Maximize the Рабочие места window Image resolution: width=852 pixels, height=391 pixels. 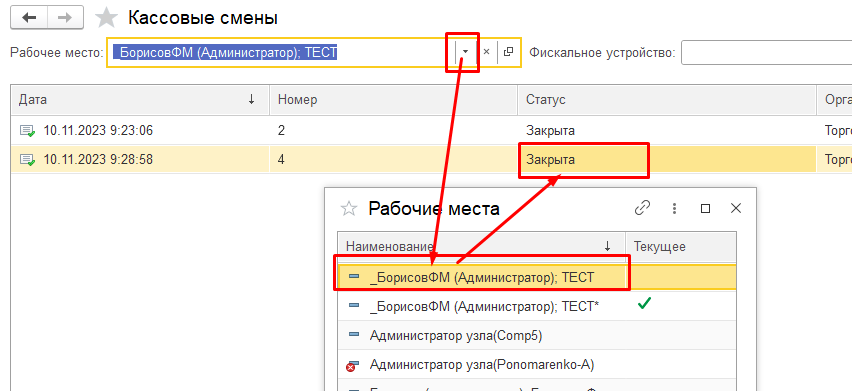pyautogui.click(x=705, y=208)
